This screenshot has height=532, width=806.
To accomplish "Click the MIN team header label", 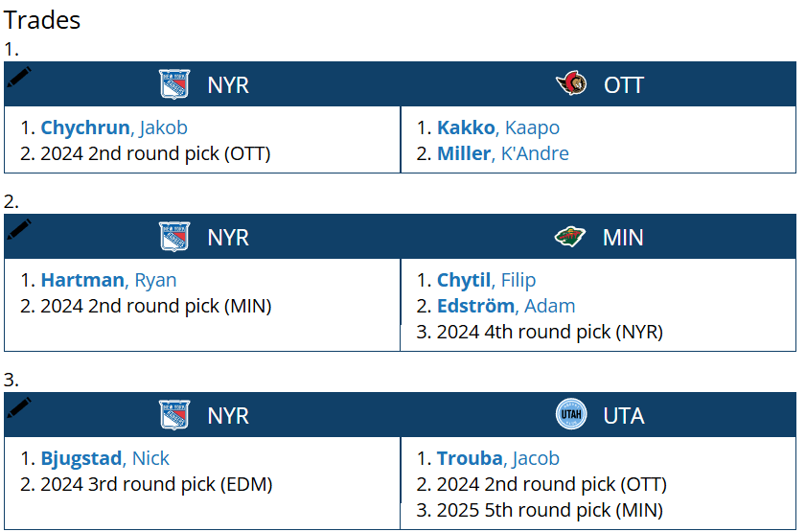I will point(623,237).
